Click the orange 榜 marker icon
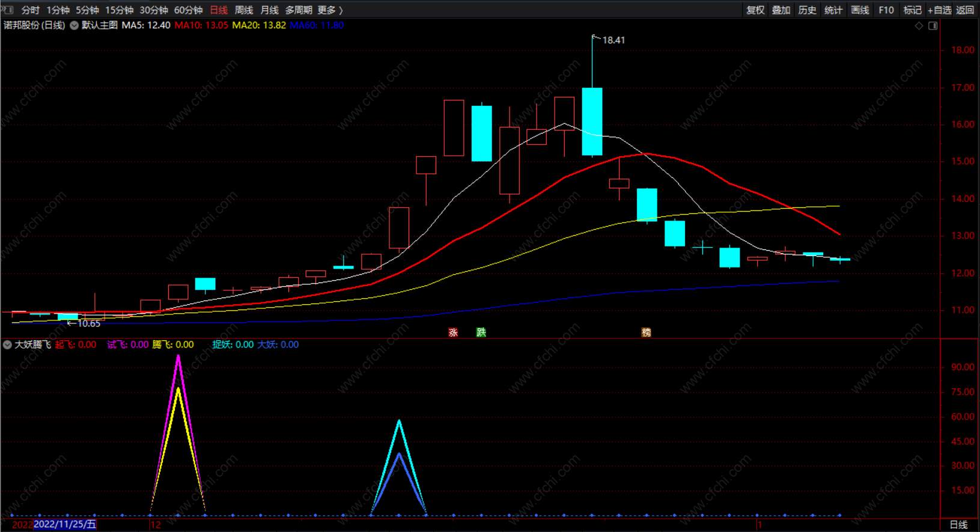 tap(647, 332)
